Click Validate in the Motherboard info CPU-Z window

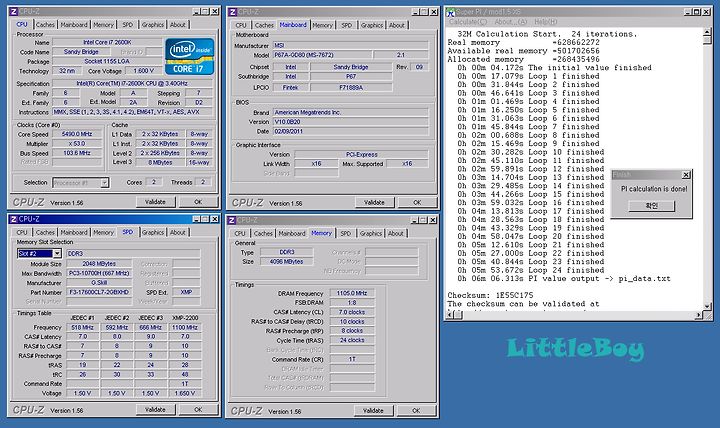point(374,202)
